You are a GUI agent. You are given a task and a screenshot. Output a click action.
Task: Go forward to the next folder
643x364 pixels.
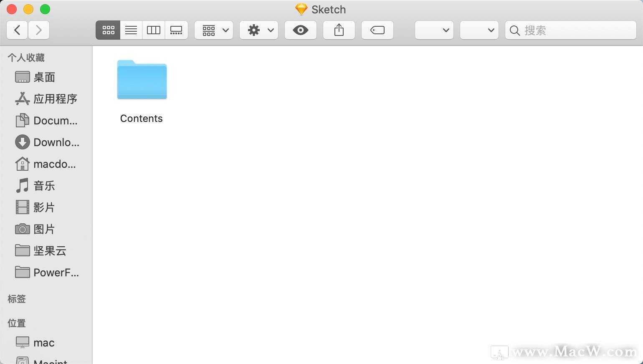[39, 30]
